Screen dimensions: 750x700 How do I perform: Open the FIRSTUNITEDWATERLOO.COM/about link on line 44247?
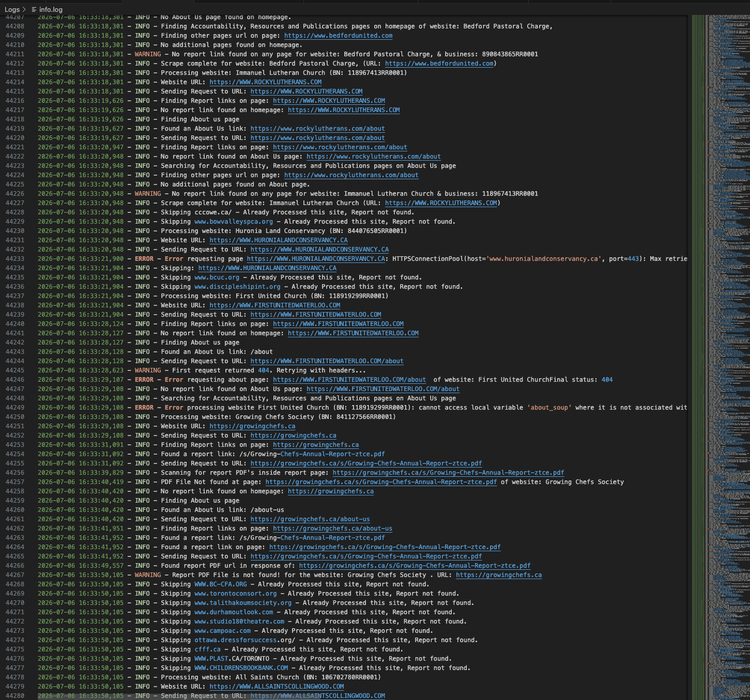coord(383,389)
